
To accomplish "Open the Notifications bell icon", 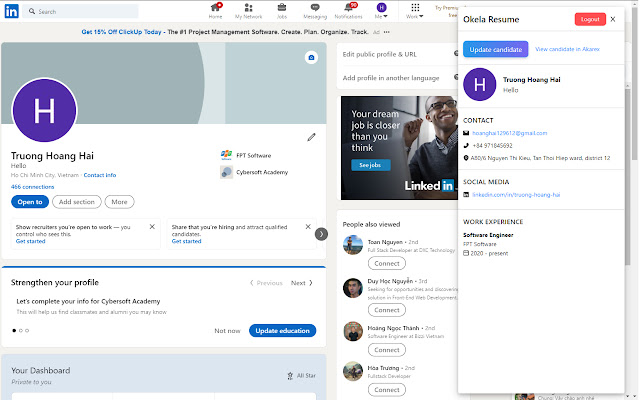I will click(x=349, y=11).
